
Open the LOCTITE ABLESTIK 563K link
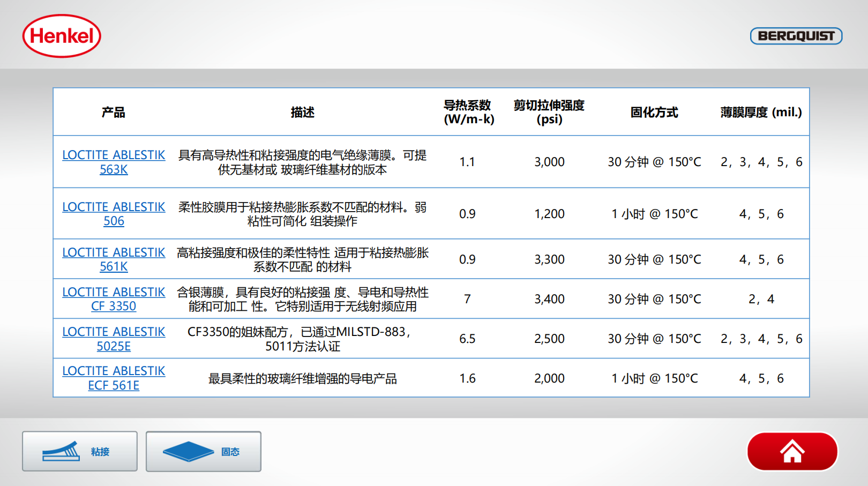114,162
